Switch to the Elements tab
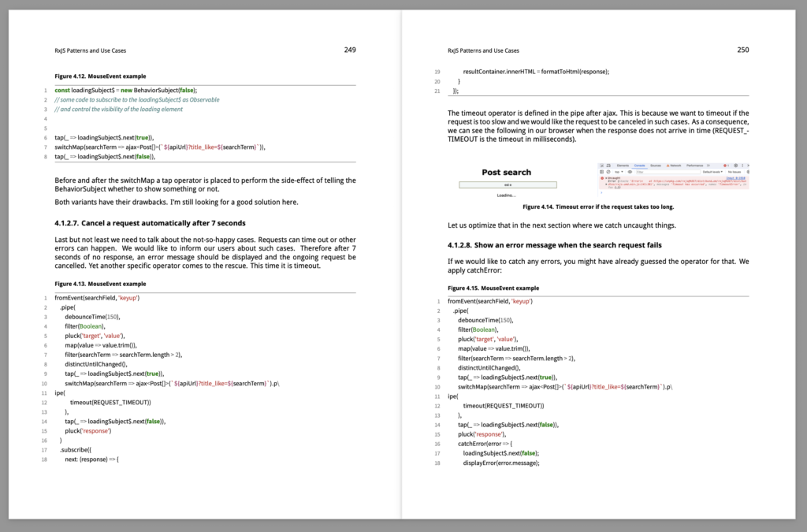The width and height of the screenshot is (807, 532). pyautogui.click(x=623, y=166)
